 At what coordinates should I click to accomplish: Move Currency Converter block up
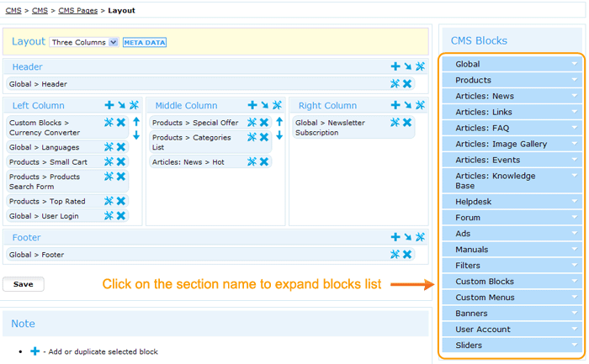point(136,122)
